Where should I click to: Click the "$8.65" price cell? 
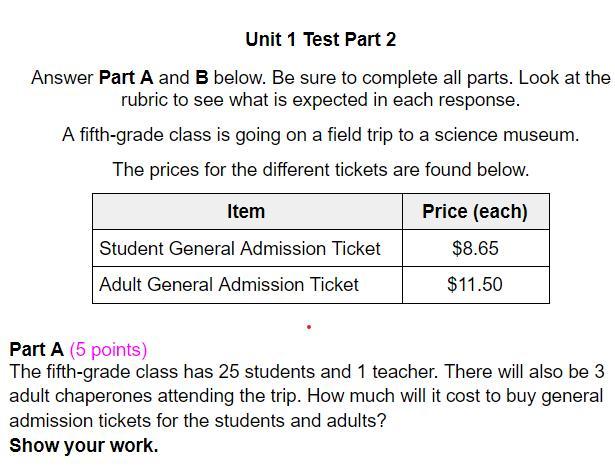tap(475, 249)
